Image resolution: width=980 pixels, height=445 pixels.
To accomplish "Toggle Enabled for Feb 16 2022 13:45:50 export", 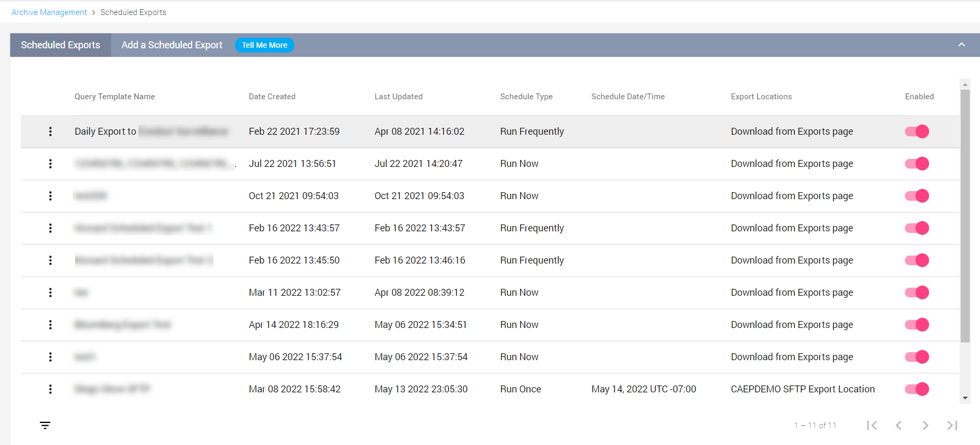I will tap(917, 260).
